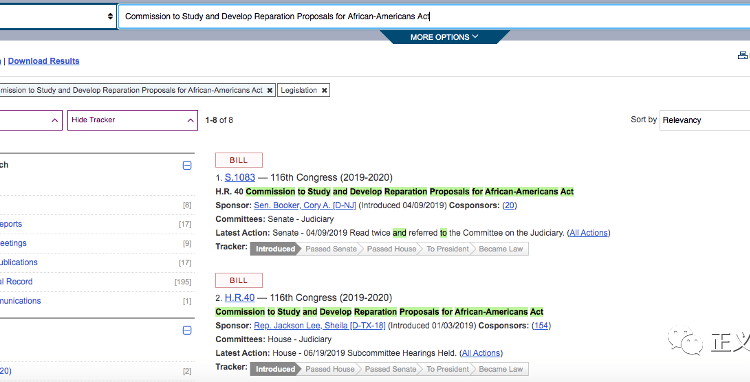The height and width of the screenshot is (382, 750).
Task: Click the print icon
Action: point(744,55)
